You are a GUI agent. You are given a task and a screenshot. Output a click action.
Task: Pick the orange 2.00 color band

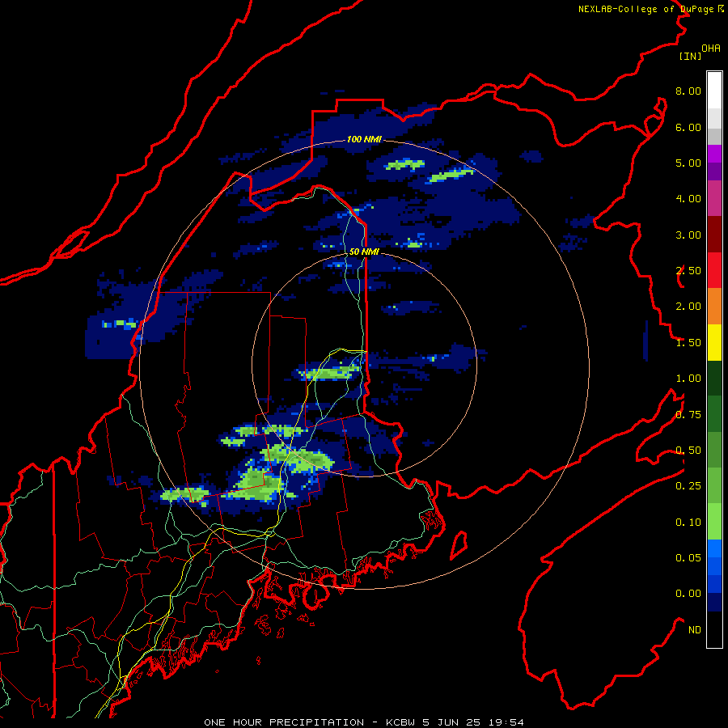(714, 307)
